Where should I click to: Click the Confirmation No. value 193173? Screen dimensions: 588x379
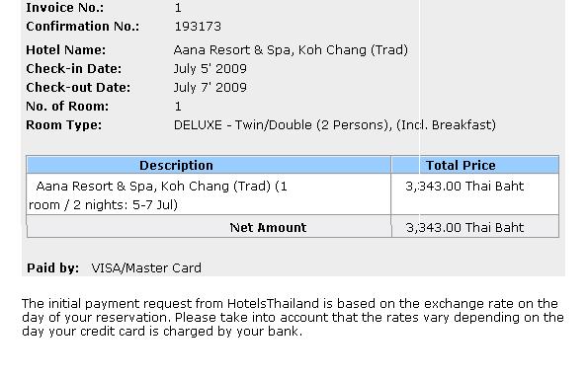[x=198, y=27]
